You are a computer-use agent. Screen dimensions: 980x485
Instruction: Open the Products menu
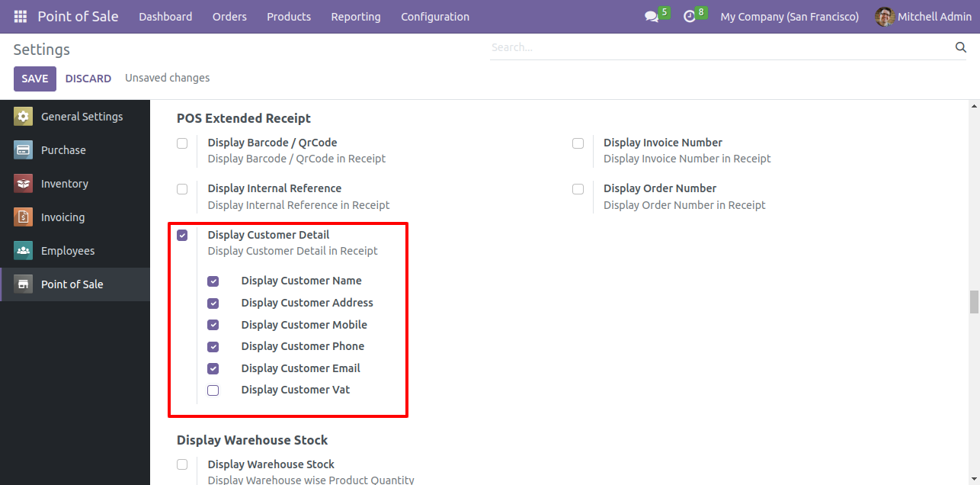pos(289,17)
